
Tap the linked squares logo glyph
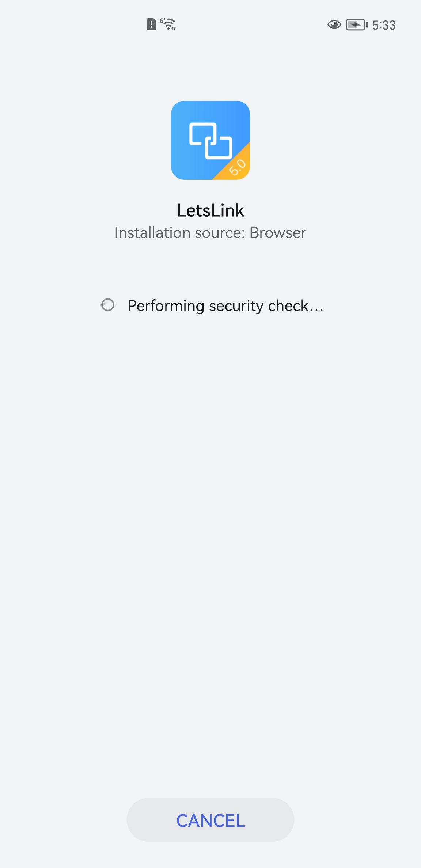[x=210, y=141]
